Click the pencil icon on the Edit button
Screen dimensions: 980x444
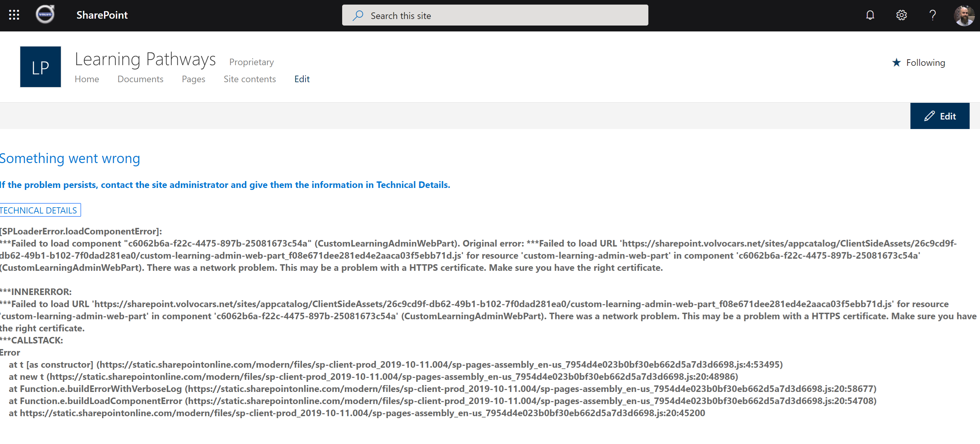coord(929,116)
